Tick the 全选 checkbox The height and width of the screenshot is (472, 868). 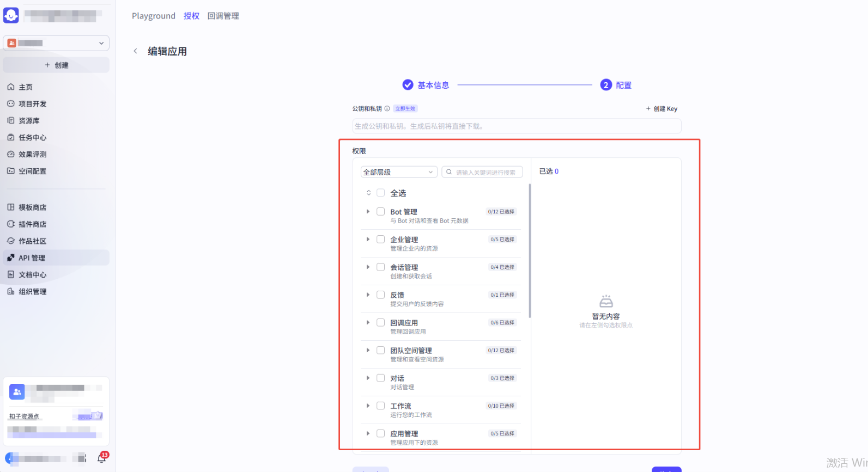(x=381, y=193)
